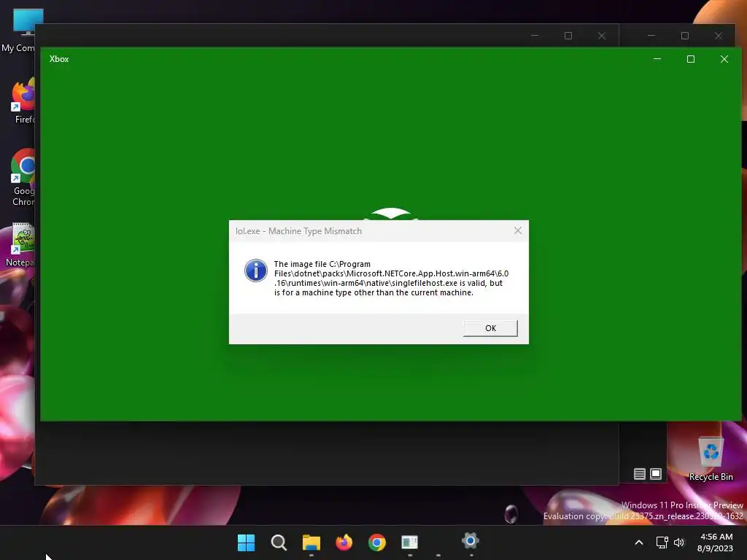Viewport: 747px width, 560px height.
Task: Open volume control in system tray
Action: [x=679, y=542]
